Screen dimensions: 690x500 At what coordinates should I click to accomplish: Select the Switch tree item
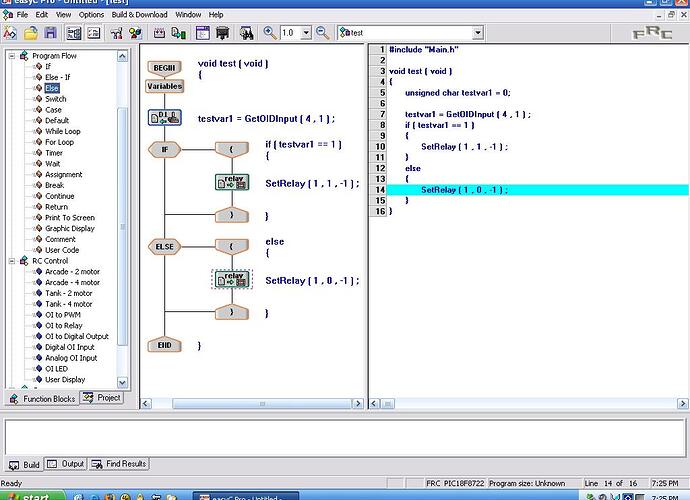point(56,99)
